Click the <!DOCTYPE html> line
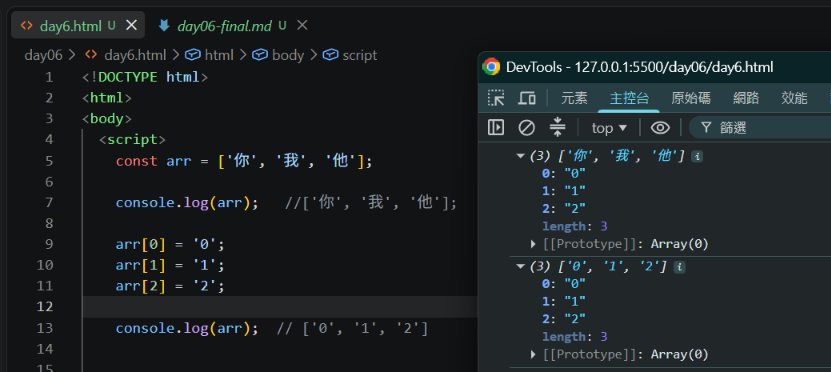Viewport: 831px width, 372px height. coord(145,77)
